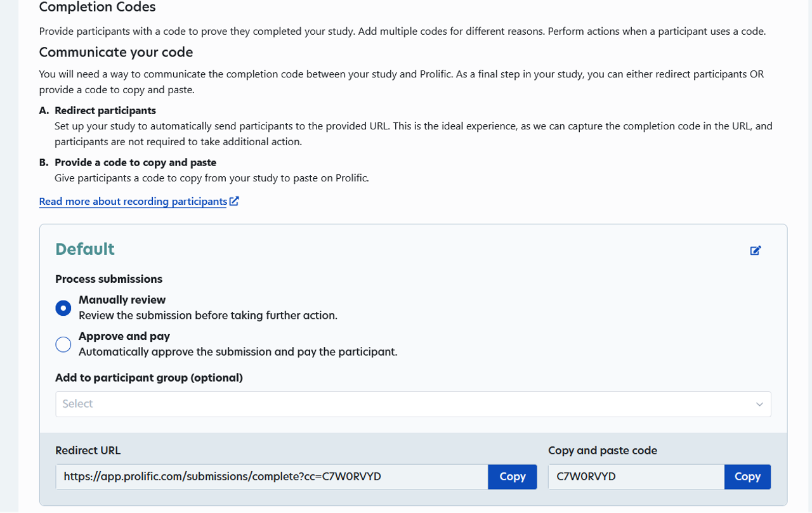
Task: Click the "Redirect participants" option A title
Action: tap(105, 110)
